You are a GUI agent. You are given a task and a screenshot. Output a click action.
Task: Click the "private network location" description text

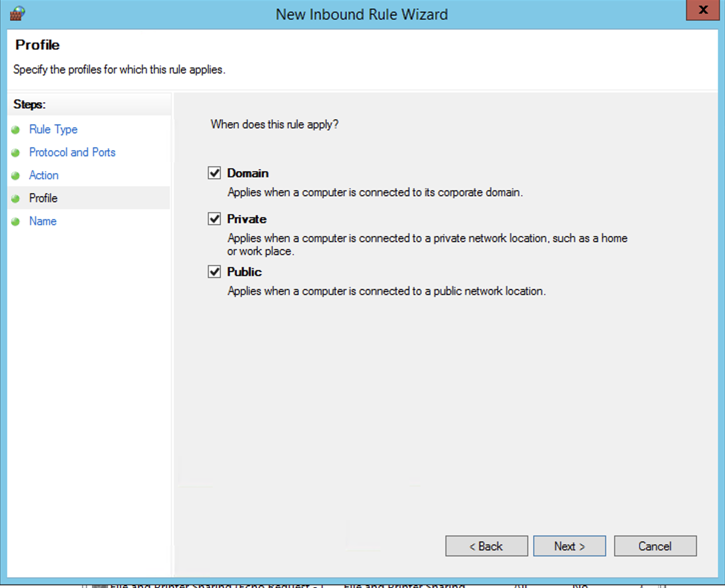click(427, 245)
